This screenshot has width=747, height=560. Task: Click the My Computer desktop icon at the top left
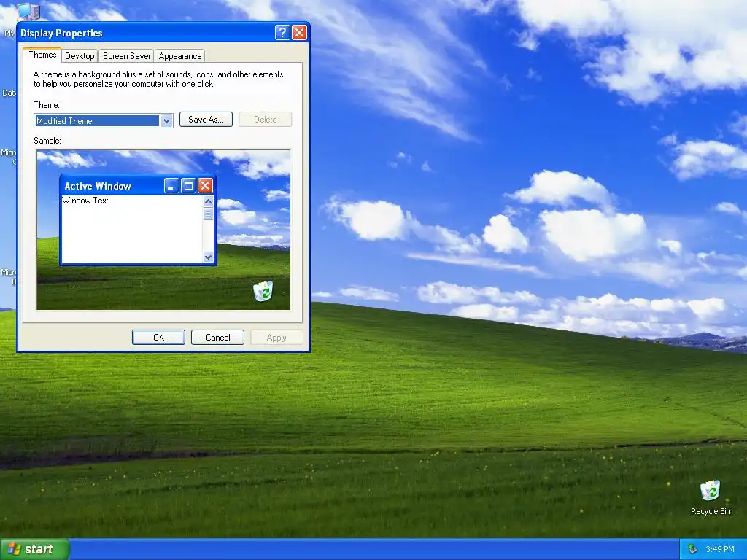tap(28, 10)
